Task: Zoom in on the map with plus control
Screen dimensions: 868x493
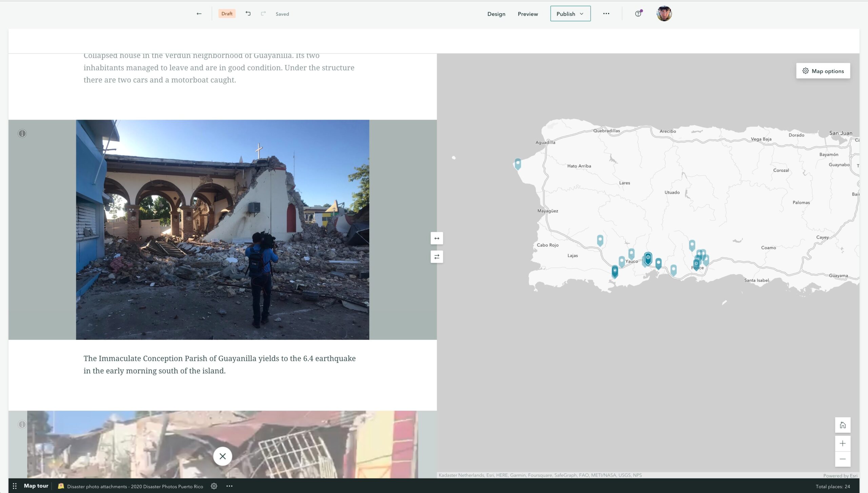Action: (843, 443)
